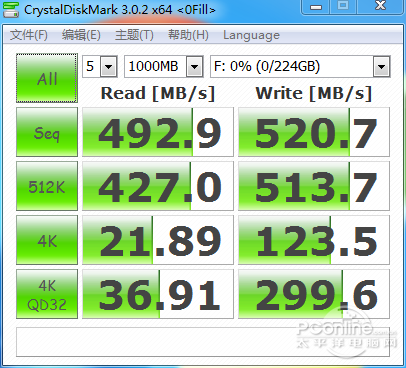The width and height of the screenshot is (406, 368).
Task: Open the 主题(T) menu
Action: [134, 35]
